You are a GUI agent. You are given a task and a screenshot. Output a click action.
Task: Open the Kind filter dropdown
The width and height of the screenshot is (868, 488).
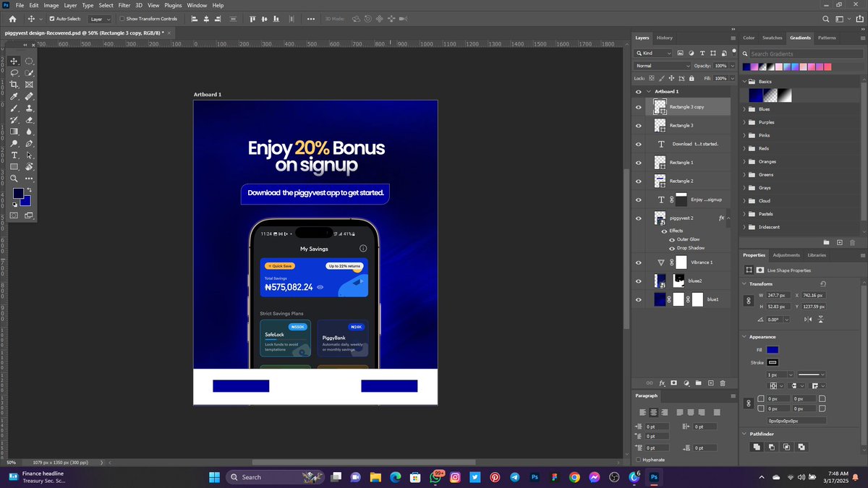[x=653, y=53]
